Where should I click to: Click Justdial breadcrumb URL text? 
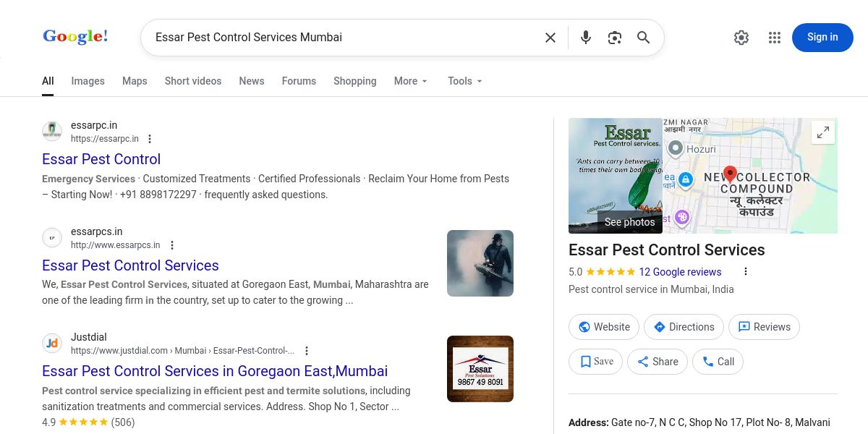(182, 351)
